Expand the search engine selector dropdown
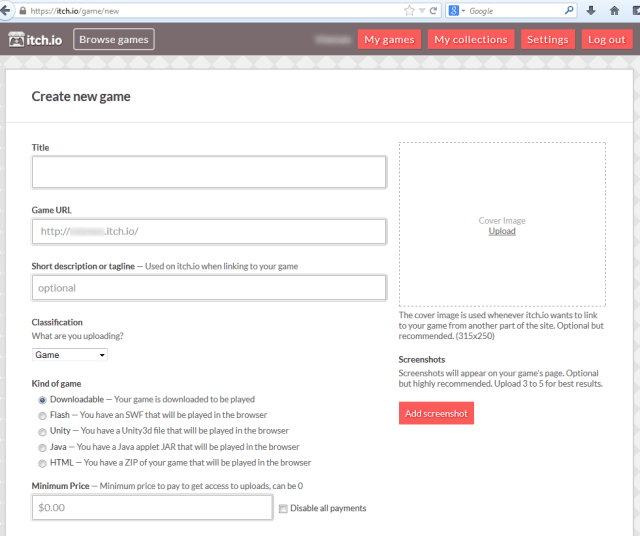 463,10
